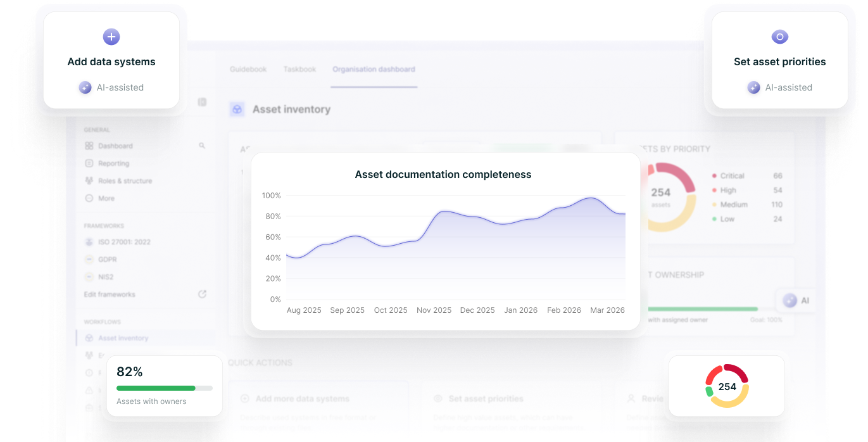Click the Add data systems card
868x442 pixels.
pyautogui.click(x=111, y=60)
